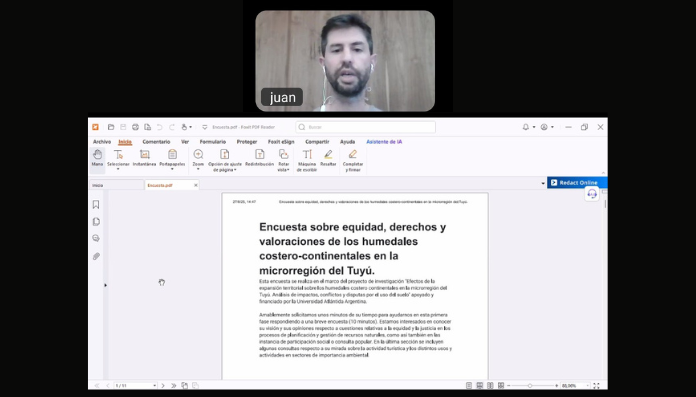
Task: Open the comments side panel
Action: (96, 238)
